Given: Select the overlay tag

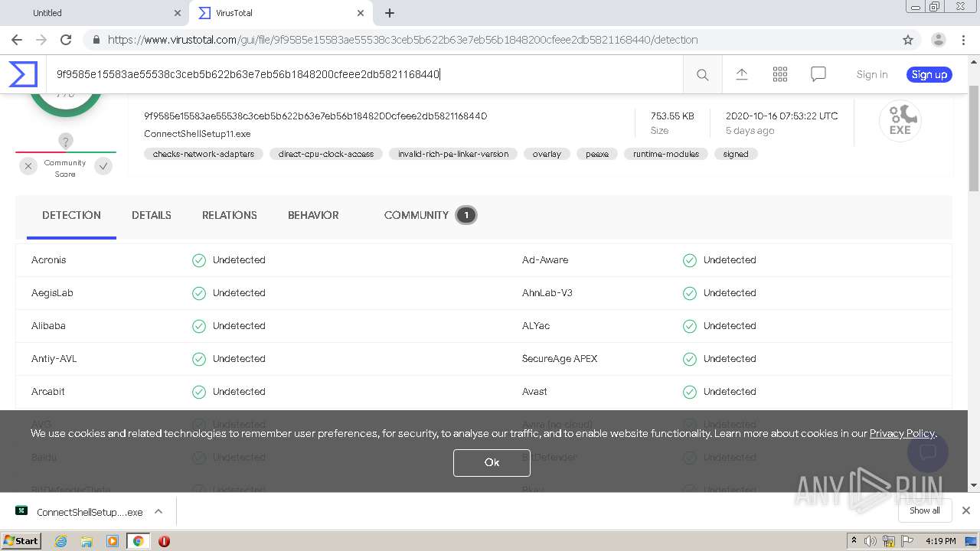Looking at the screenshot, I should click(547, 154).
